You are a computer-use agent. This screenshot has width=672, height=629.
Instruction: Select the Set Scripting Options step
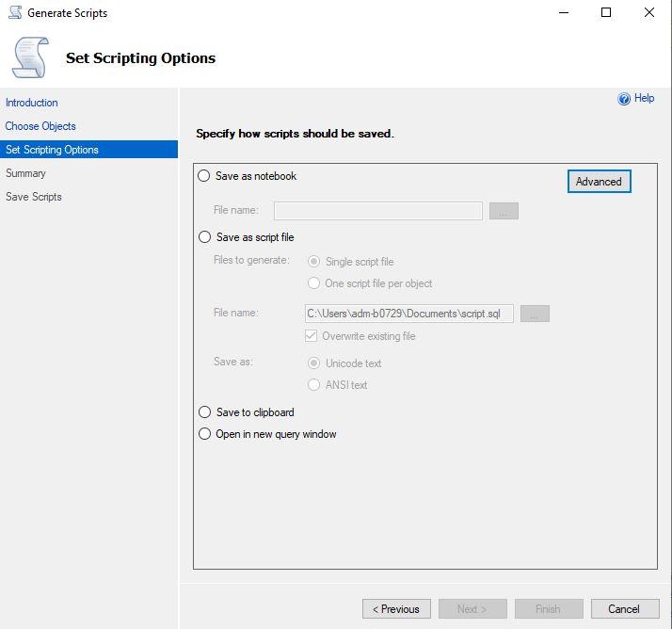click(52, 150)
